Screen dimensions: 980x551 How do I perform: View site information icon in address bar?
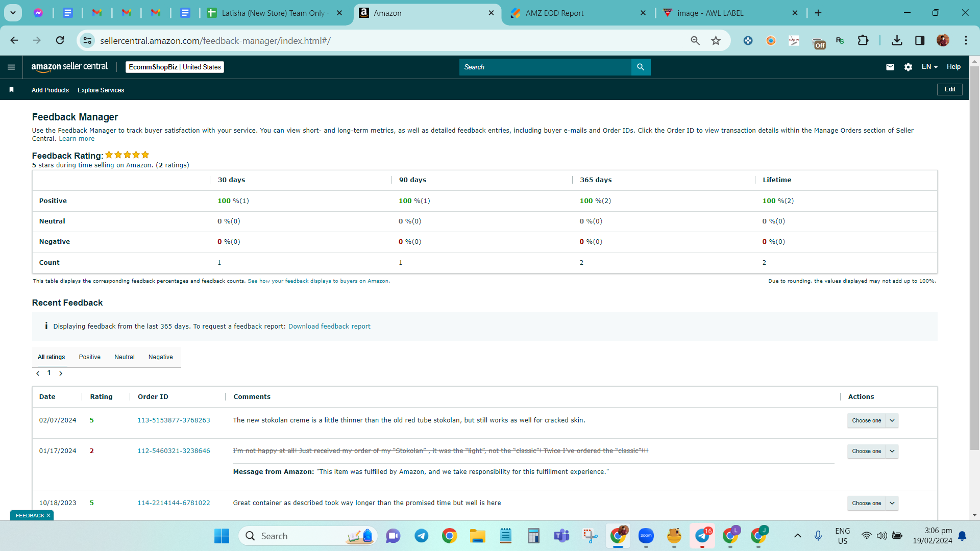pos(87,40)
